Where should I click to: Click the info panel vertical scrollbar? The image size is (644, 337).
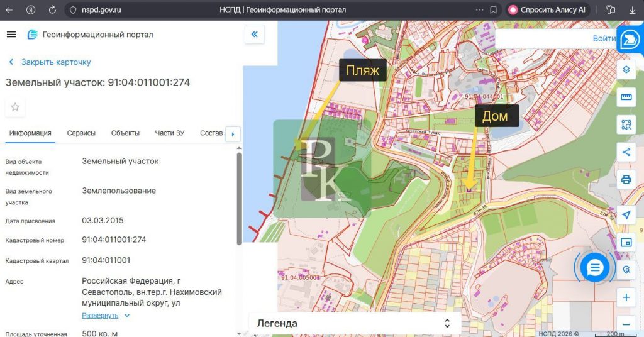(x=238, y=198)
